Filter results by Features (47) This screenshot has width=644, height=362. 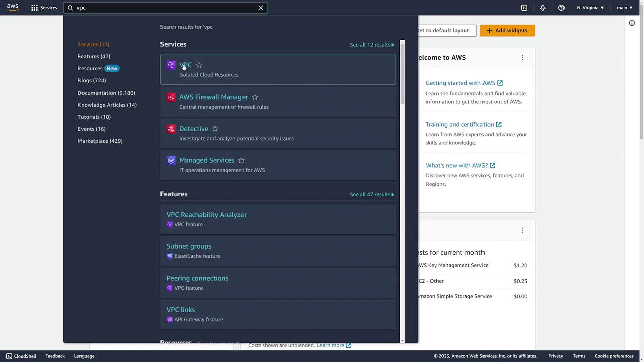(94, 56)
